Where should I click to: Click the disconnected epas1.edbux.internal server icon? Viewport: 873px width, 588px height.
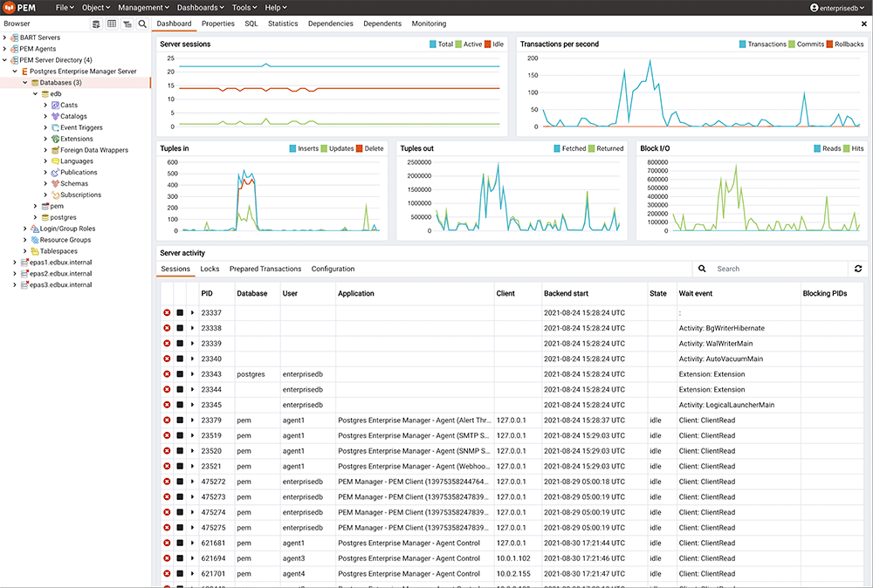pyautogui.click(x=24, y=263)
